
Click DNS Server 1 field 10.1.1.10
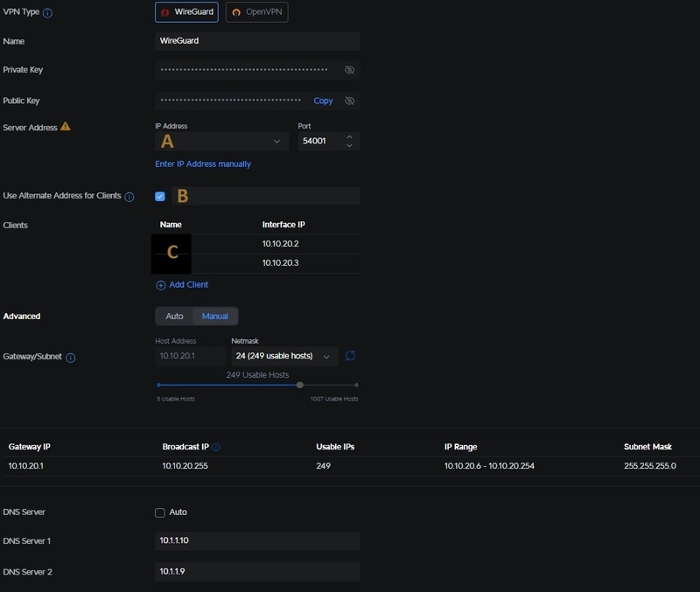pos(257,540)
